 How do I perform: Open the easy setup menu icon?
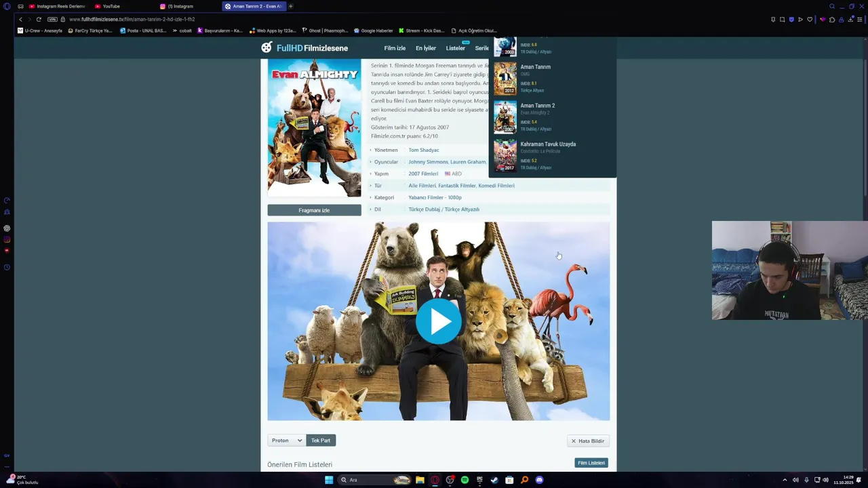(860, 19)
